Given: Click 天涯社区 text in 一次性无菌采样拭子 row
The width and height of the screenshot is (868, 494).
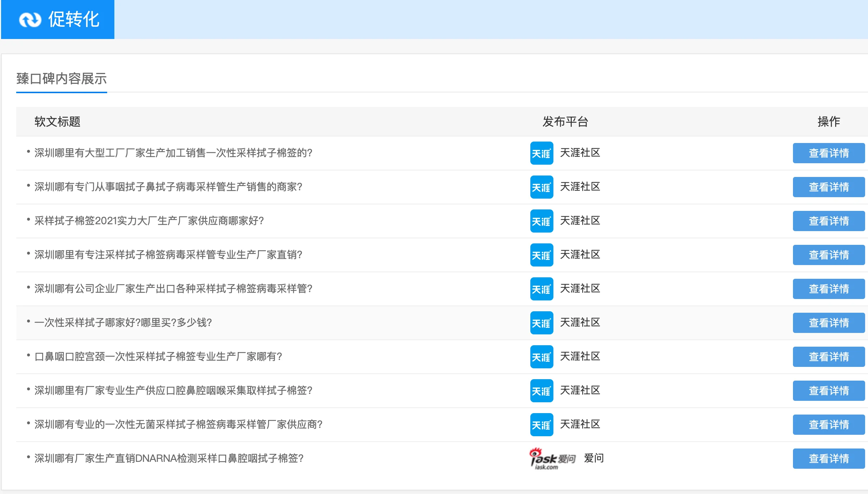Looking at the screenshot, I should click(580, 424).
